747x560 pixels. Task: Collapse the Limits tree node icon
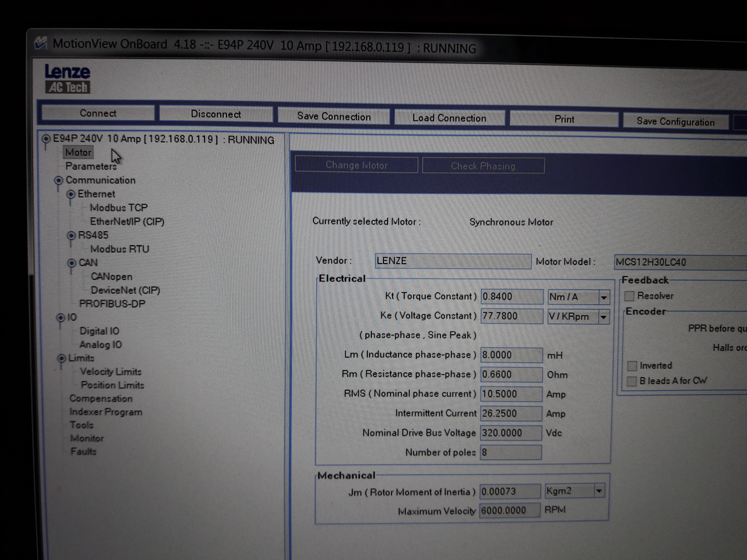[62, 358]
